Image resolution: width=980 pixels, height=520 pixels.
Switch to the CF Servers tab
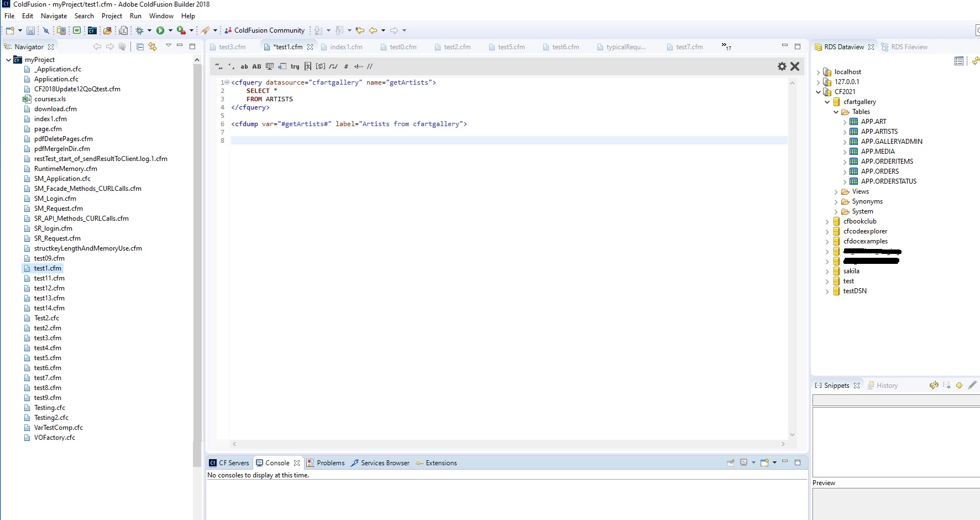229,463
